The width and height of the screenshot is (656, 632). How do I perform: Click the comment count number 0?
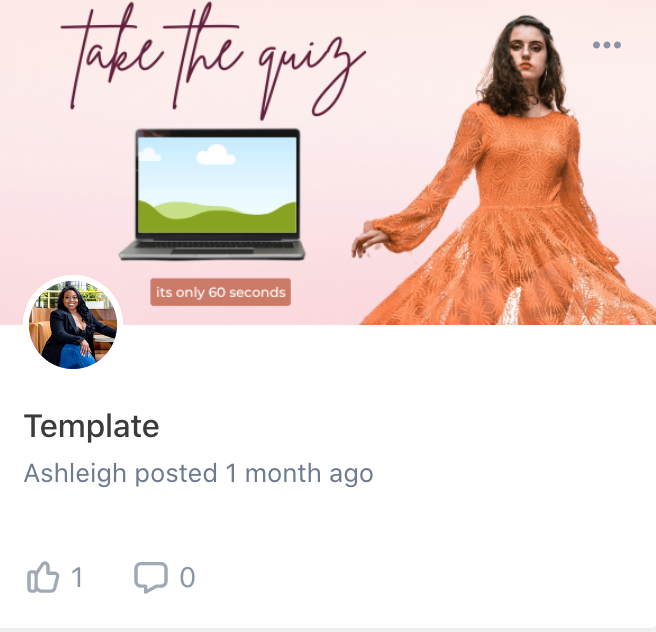[x=187, y=578]
